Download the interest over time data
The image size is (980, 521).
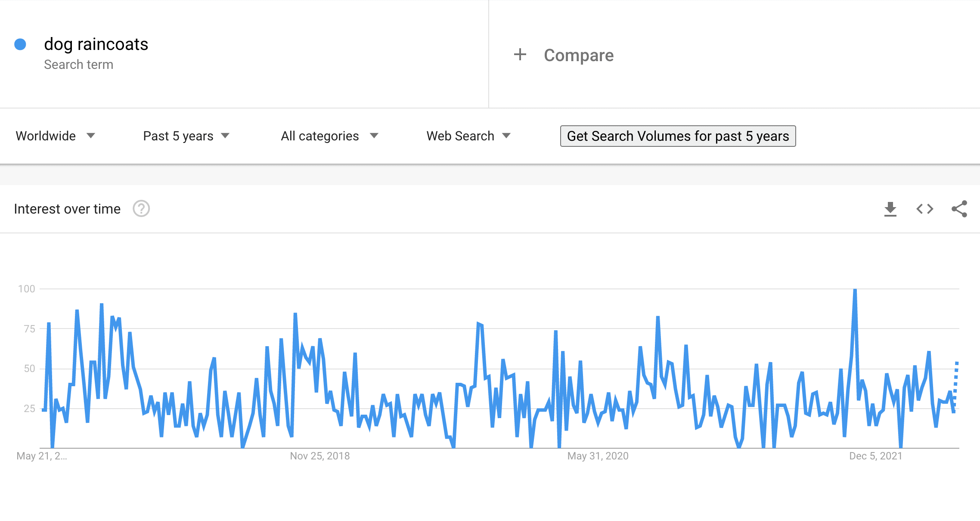click(x=890, y=209)
